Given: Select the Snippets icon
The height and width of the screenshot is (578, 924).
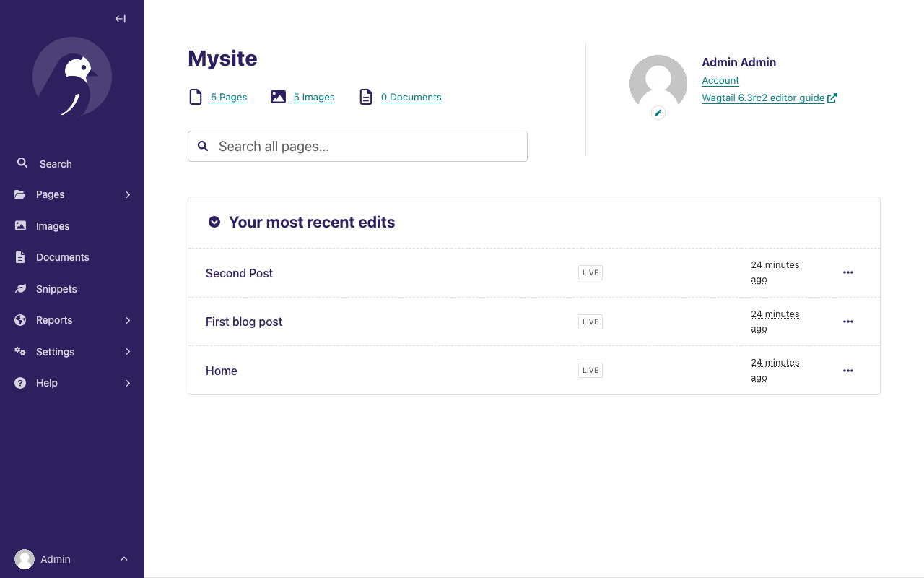Looking at the screenshot, I should 20,289.
